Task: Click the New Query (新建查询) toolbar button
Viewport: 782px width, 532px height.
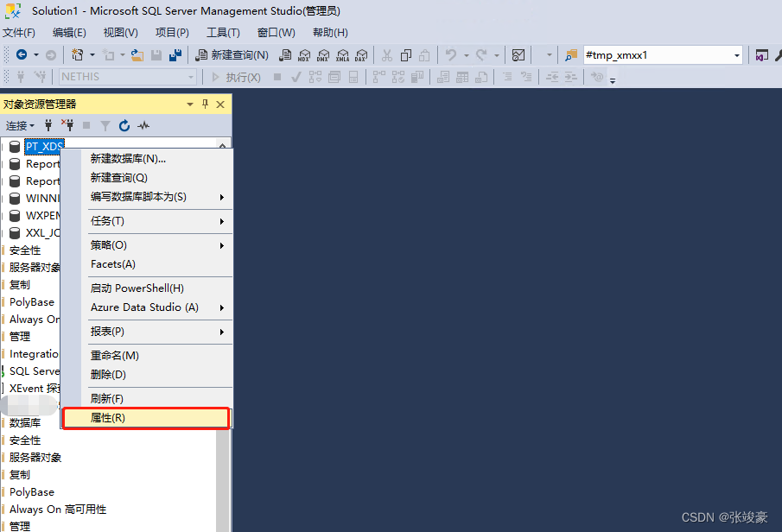Action: click(231, 54)
